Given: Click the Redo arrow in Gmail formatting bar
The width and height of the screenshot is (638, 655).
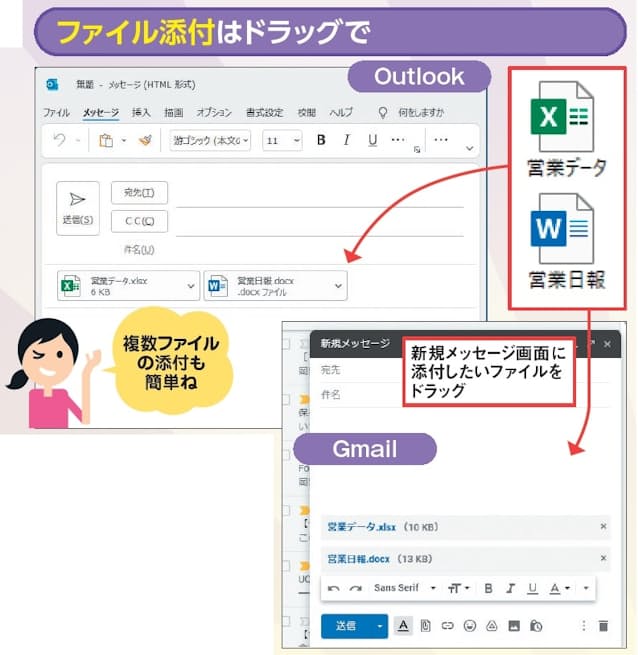Looking at the screenshot, I should click(x=356, y=588).
